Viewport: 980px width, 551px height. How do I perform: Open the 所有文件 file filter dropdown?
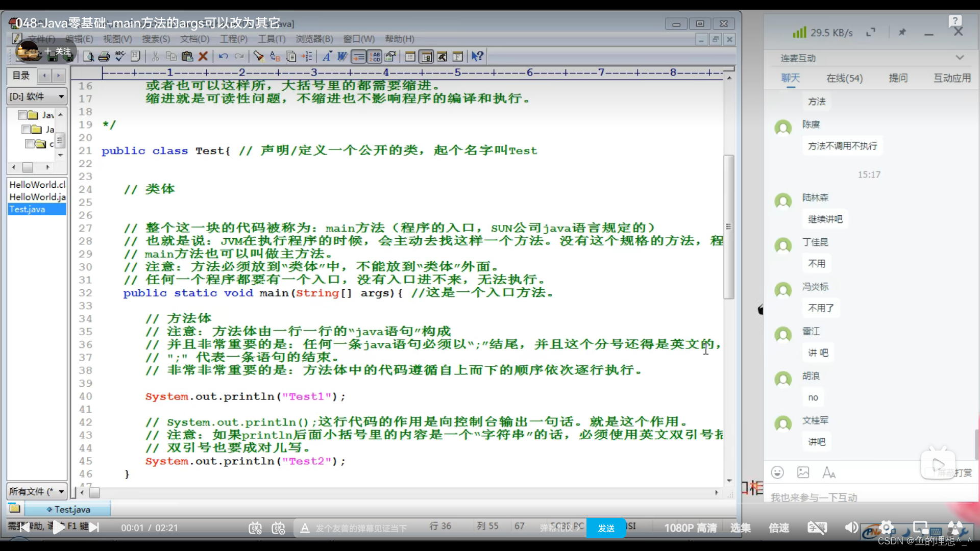pos(36,491)
